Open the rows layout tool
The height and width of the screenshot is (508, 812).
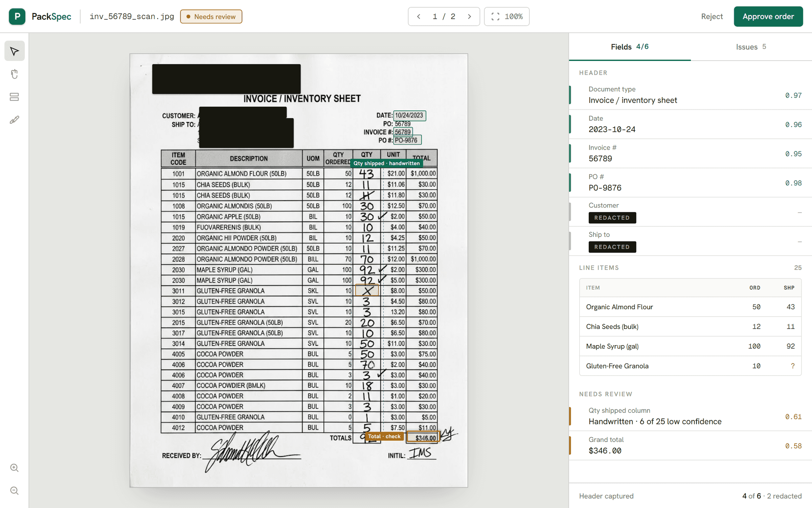14,97
